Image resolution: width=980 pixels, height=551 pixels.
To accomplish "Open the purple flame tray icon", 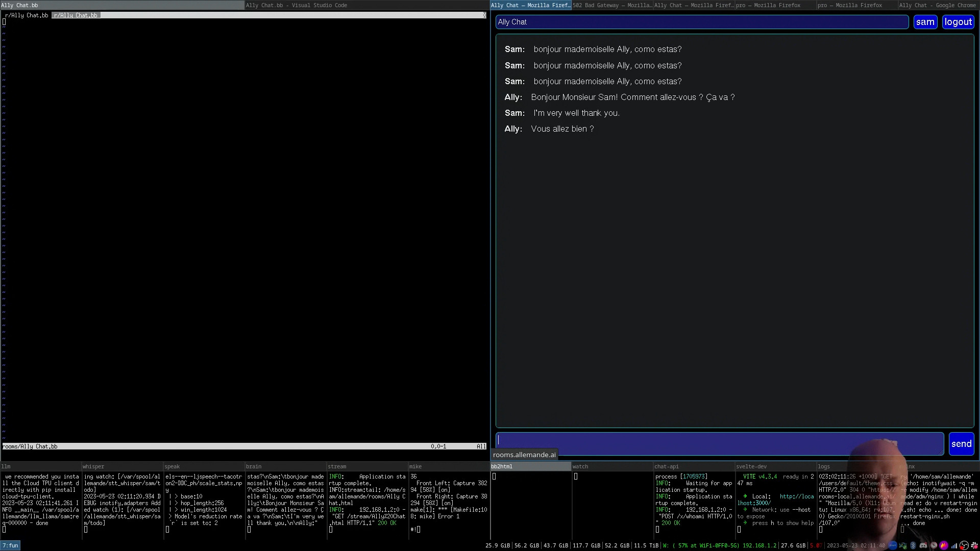I will tap(944, 545).
